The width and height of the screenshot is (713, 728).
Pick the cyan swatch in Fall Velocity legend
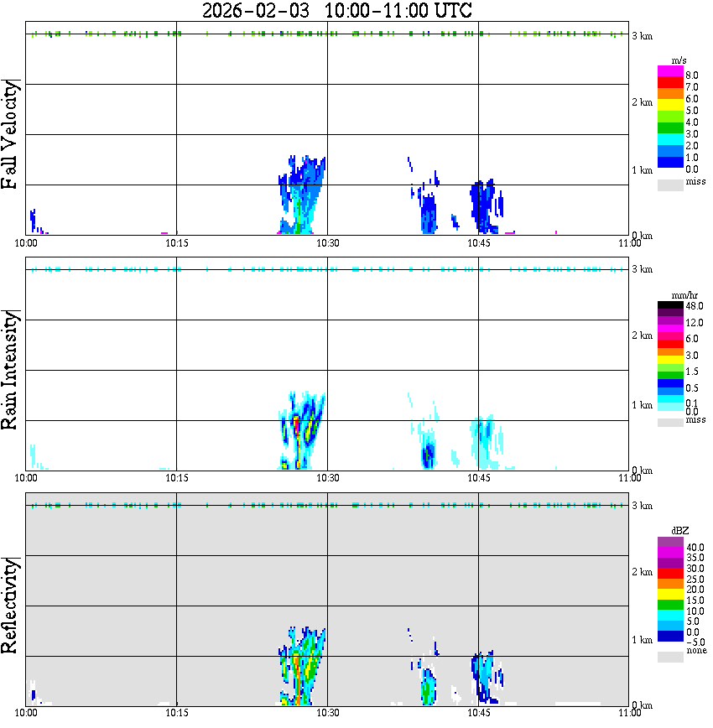(x=670, y=139)
